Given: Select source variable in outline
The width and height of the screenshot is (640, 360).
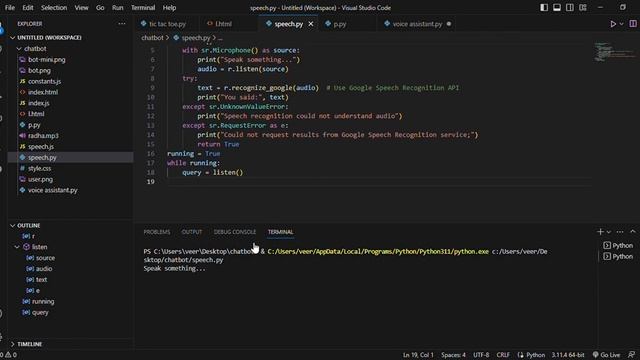Looking at the screenshot, I should [45, 258].
